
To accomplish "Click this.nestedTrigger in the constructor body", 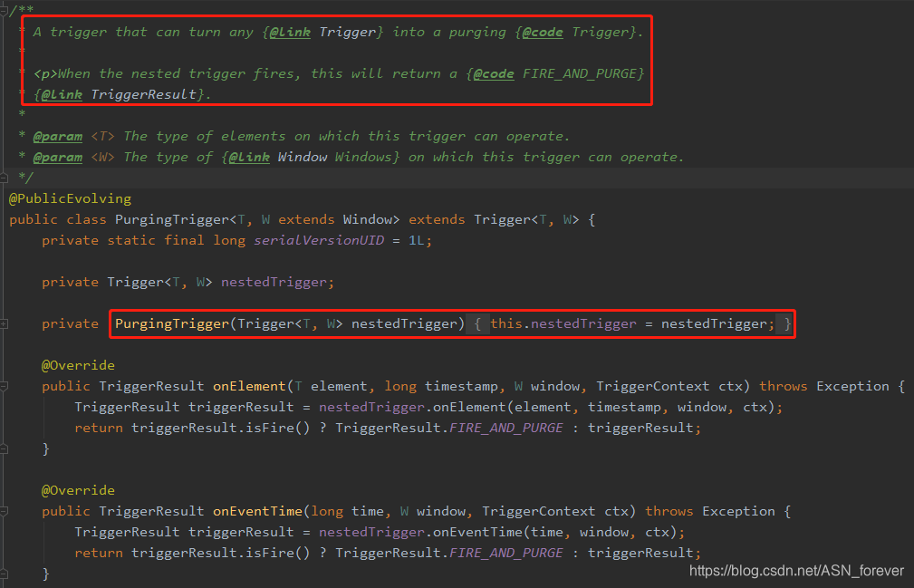I will [x=563, y=324].
